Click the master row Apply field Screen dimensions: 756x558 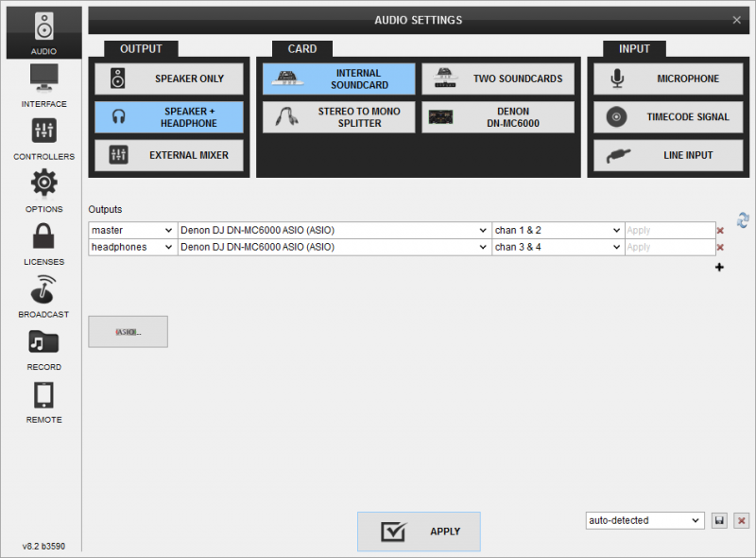[x=670, y=230]
